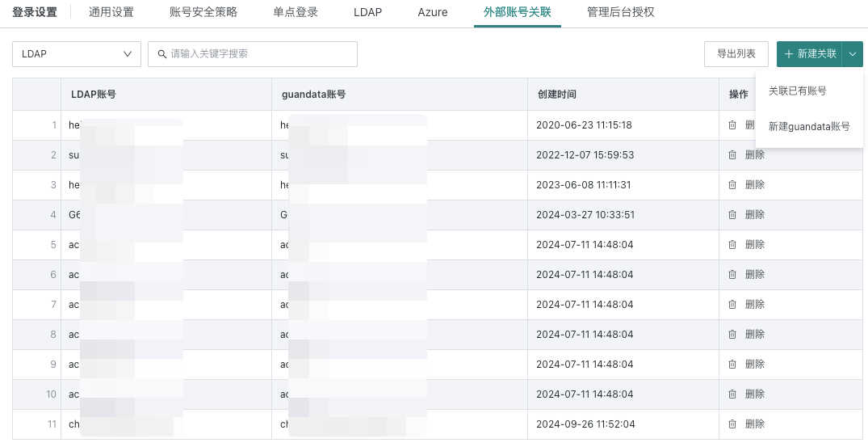Focus the keyword search input field
Image resolution: width=868 pixels, height=447 pixels.
[258, 54]
